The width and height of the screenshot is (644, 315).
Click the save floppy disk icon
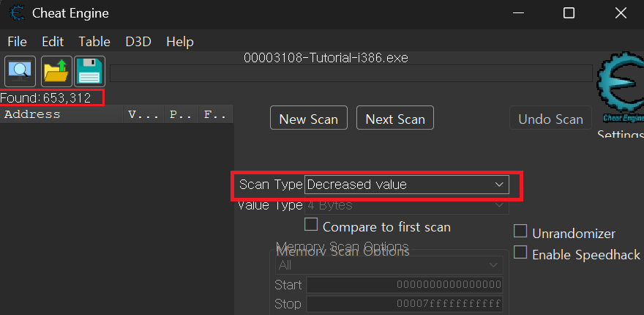click(90, 71)
